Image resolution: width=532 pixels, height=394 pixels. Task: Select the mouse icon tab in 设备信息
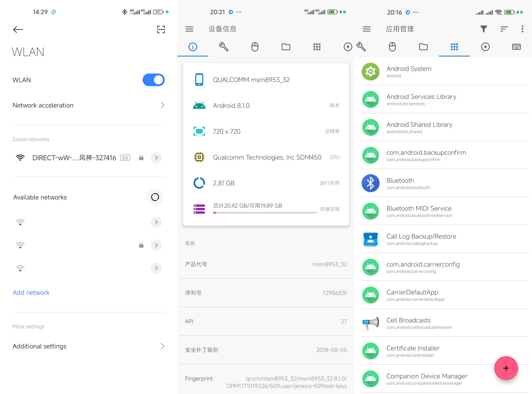pyautogui.click(x=255, y=47)
